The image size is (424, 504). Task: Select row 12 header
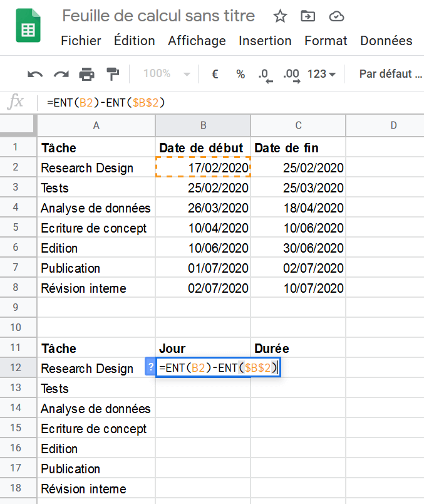coord(18,367)
